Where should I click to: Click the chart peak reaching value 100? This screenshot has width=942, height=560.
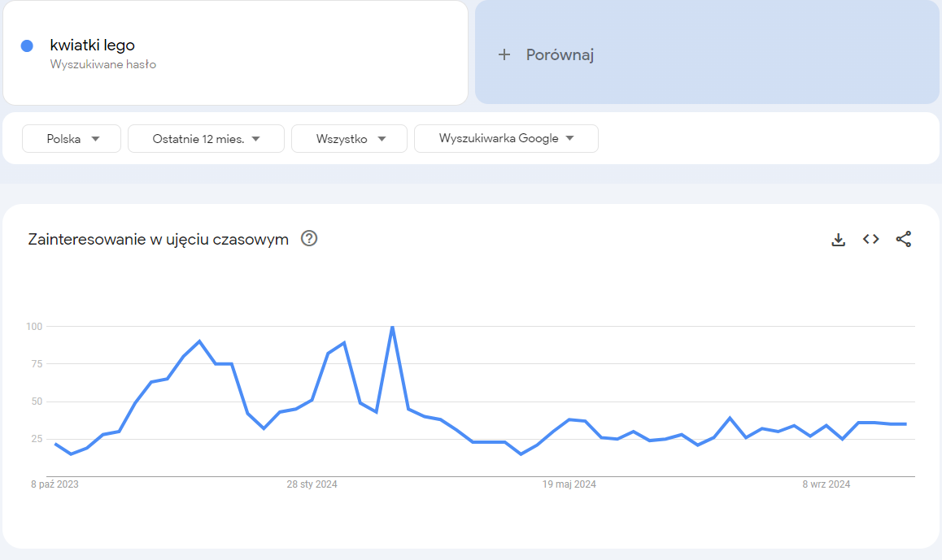point(391,325)
